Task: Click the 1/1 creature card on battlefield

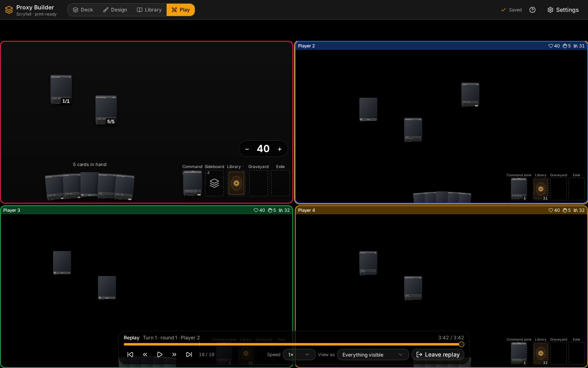Action: pyautogui.click(x=61, y=90)
